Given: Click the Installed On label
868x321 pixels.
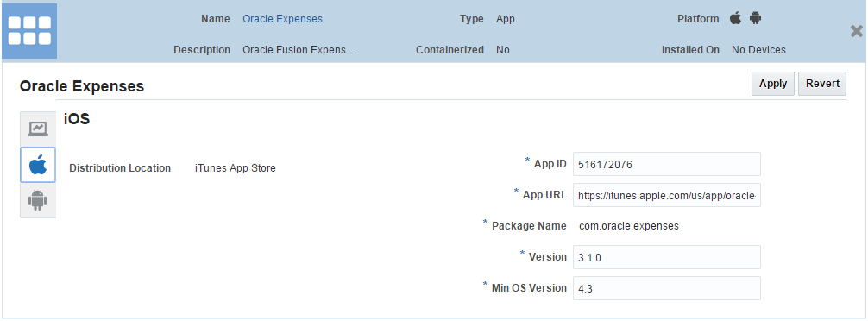Looking at the screenshot, I should [690, 50].
